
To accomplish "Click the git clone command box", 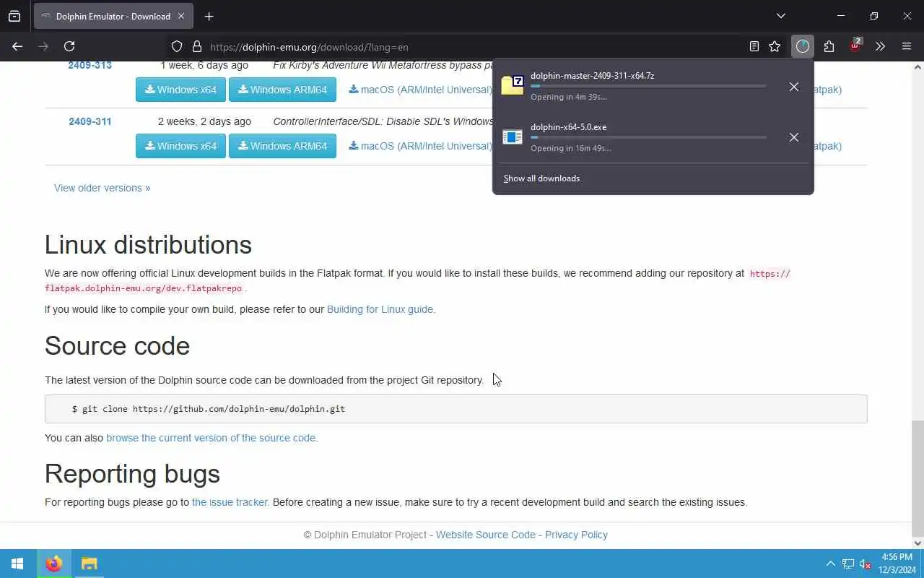I will pos(456,409).
